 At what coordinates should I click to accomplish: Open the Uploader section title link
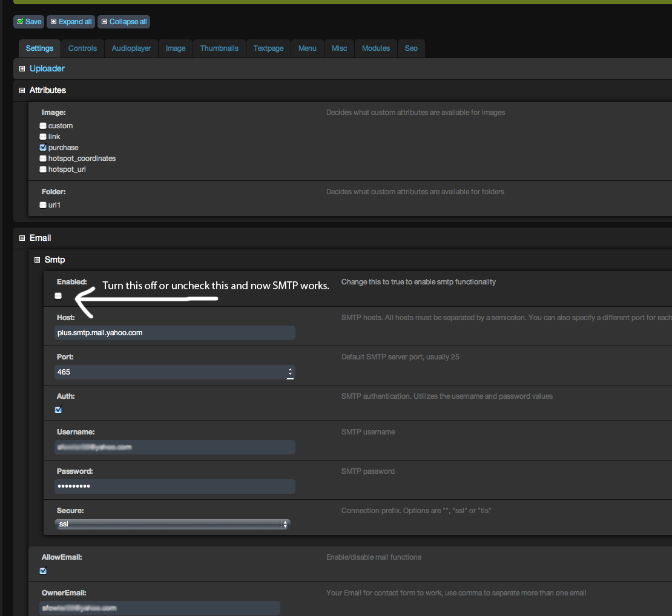[47, 68]
